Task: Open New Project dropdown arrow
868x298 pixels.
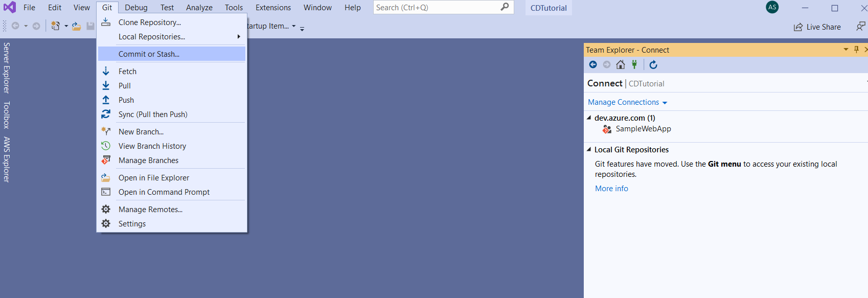Action: (66, 26)
